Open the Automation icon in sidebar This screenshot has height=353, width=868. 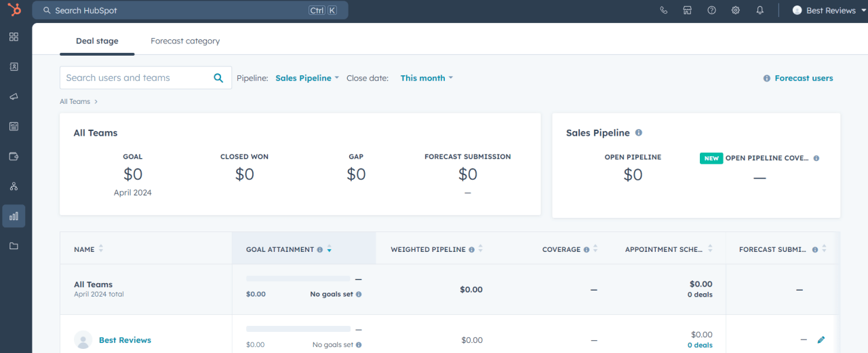click(14, 186)
